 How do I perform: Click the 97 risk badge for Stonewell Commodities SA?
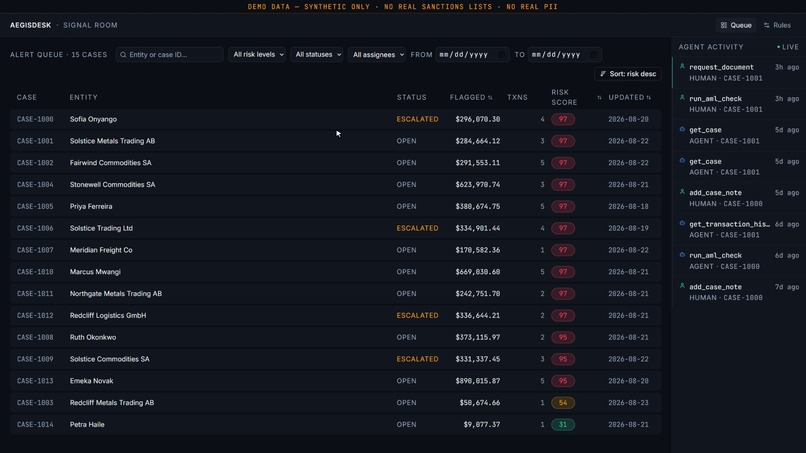(x=563, y=185)
